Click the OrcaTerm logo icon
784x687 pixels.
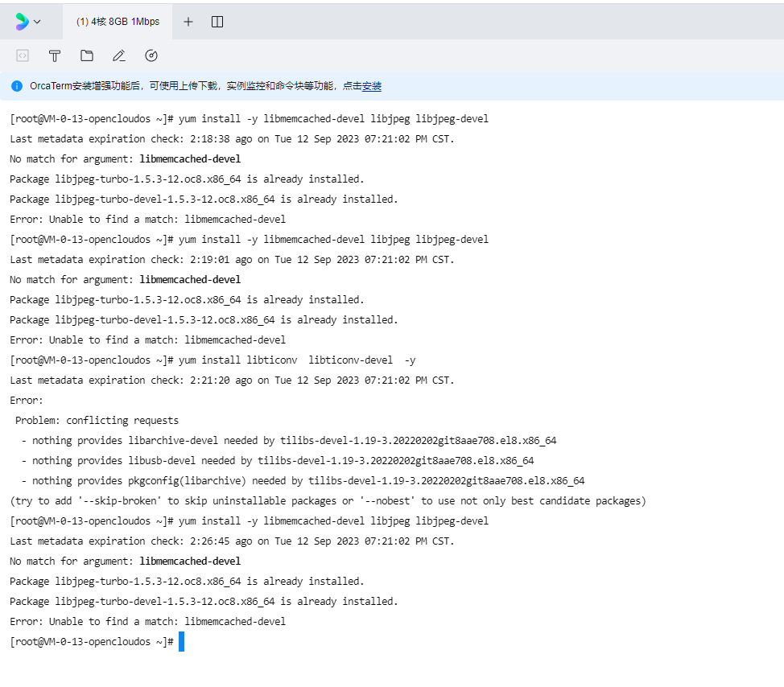click(x=22, y=22)
